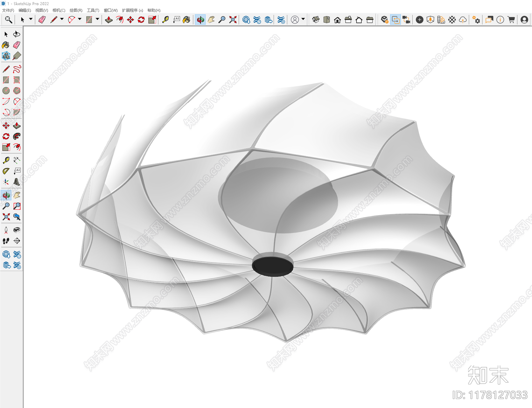
Task: Open 3D Warehouse from the top toolbar
Action: pyautogui.click(x=246, y=20)
